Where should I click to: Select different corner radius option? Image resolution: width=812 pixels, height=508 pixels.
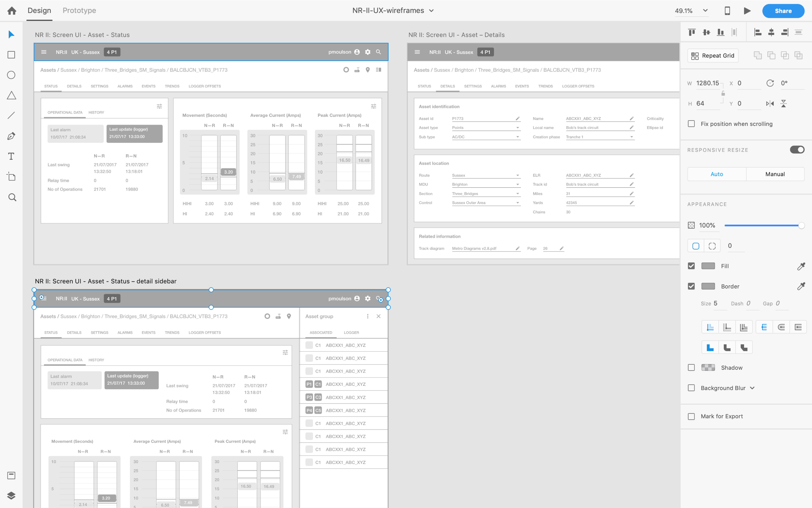click(712, 246)
